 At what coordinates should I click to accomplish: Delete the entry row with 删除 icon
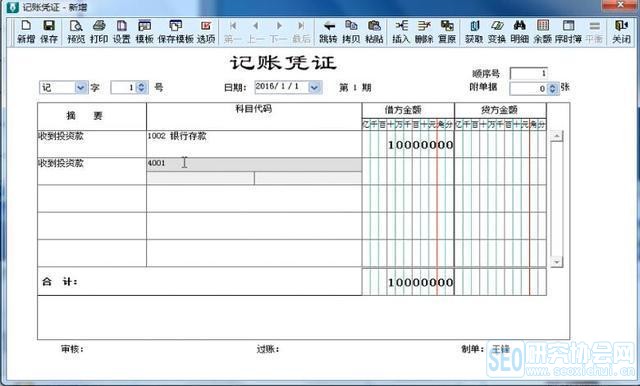coord(424,31)
